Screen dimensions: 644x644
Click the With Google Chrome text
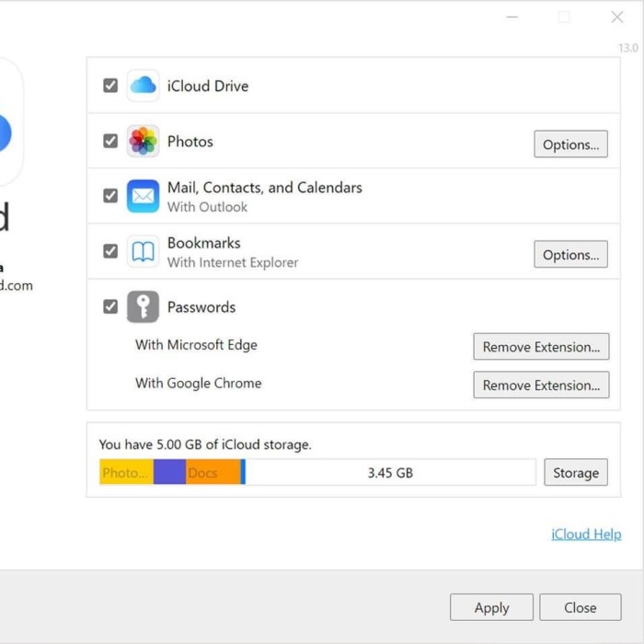click(199, 383)
